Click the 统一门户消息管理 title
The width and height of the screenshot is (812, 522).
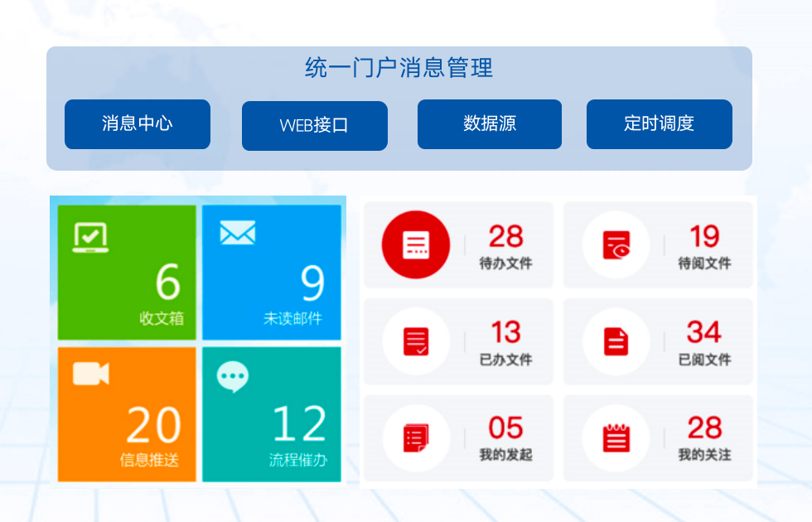pyautogui.click(x=399, y=68)
